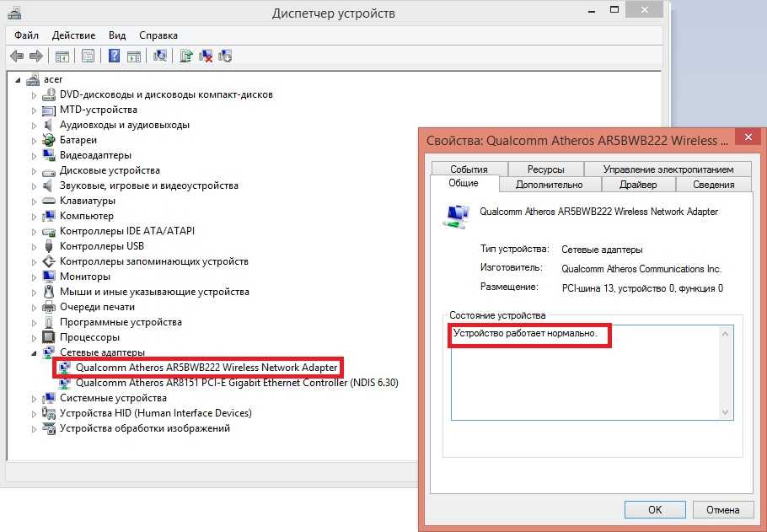Open the Вид menu
The image size is (767, 532).
click(117, 35)
